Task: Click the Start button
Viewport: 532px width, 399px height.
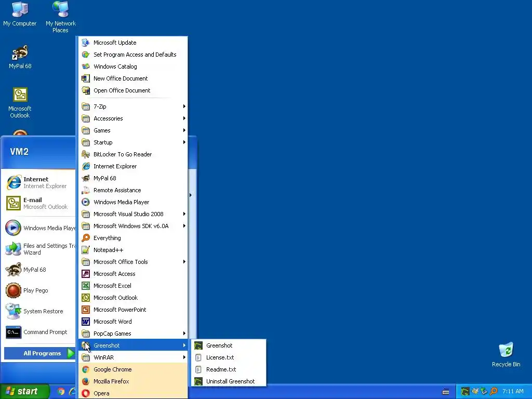Action: coord(24,391)
